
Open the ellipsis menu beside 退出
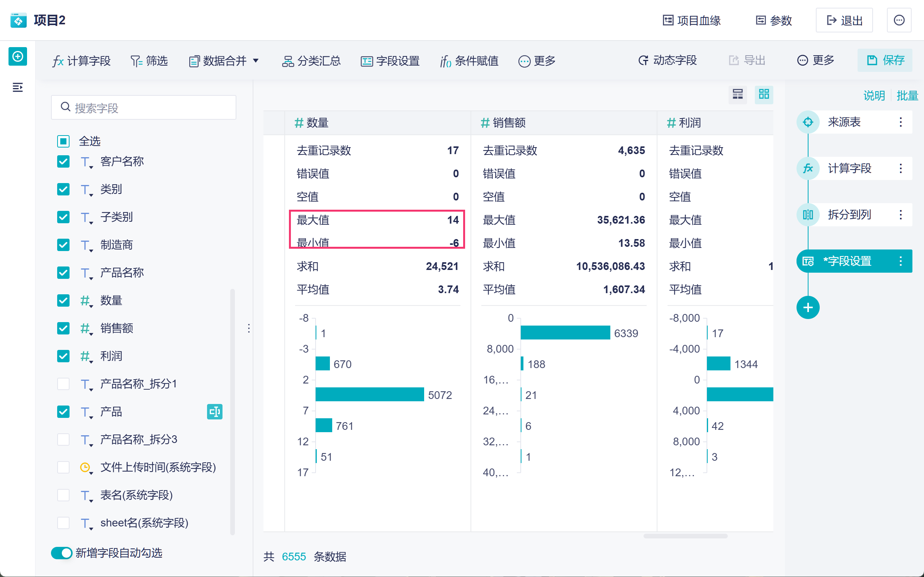899,20
